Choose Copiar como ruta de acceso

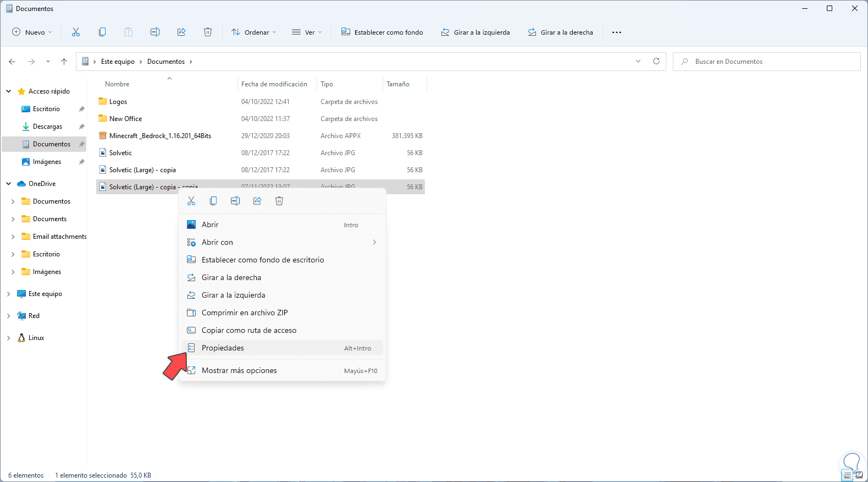click(x=283, y=330)
